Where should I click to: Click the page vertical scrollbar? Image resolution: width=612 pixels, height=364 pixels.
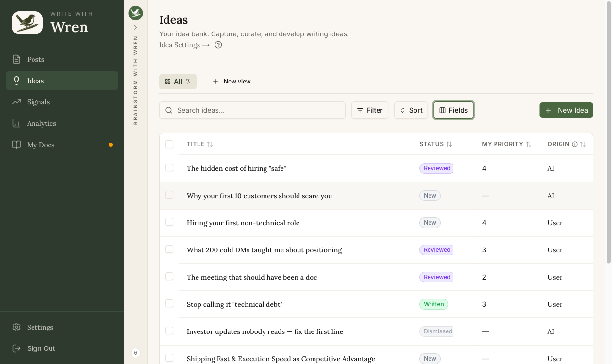[609, 133]
